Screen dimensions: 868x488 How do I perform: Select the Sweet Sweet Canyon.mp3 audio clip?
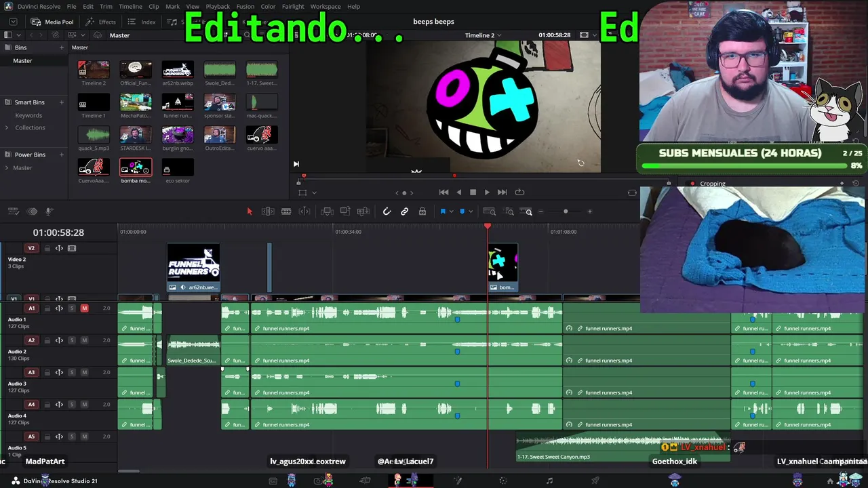click(x=623, y=448)
